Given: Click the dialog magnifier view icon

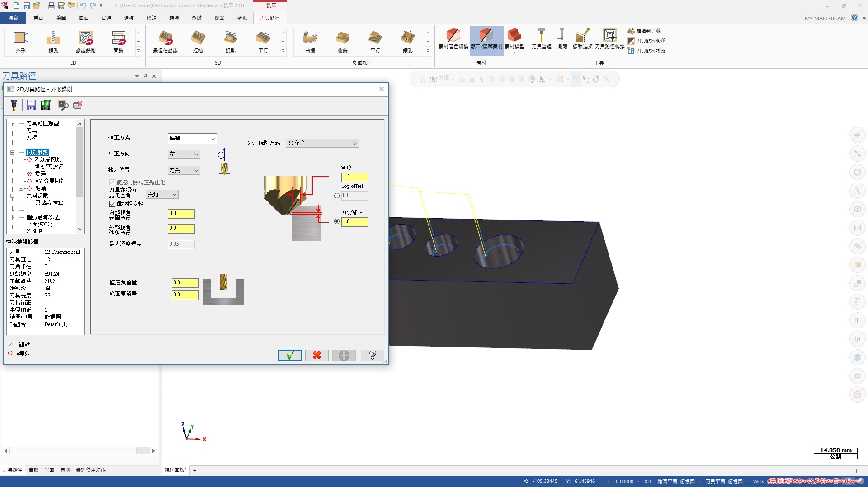Looking at the screenshot, I should [x=63, y=105].
